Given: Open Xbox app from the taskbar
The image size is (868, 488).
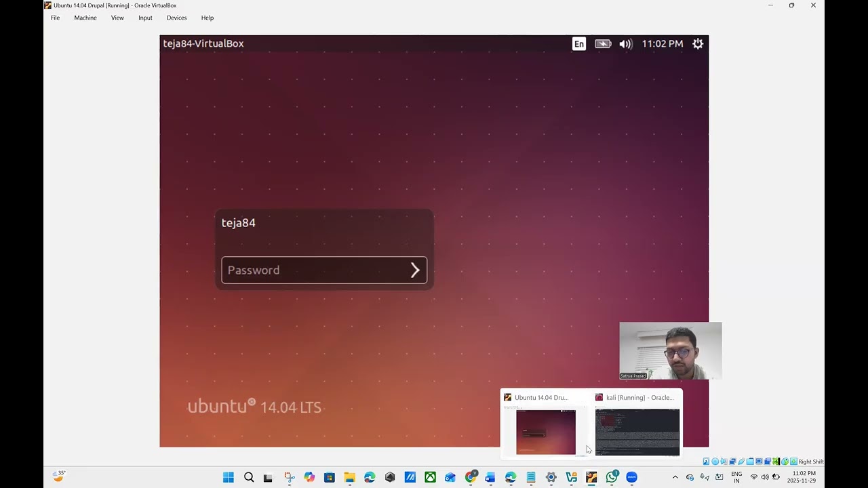Looking at the screenshot, I should pos(431,477).
